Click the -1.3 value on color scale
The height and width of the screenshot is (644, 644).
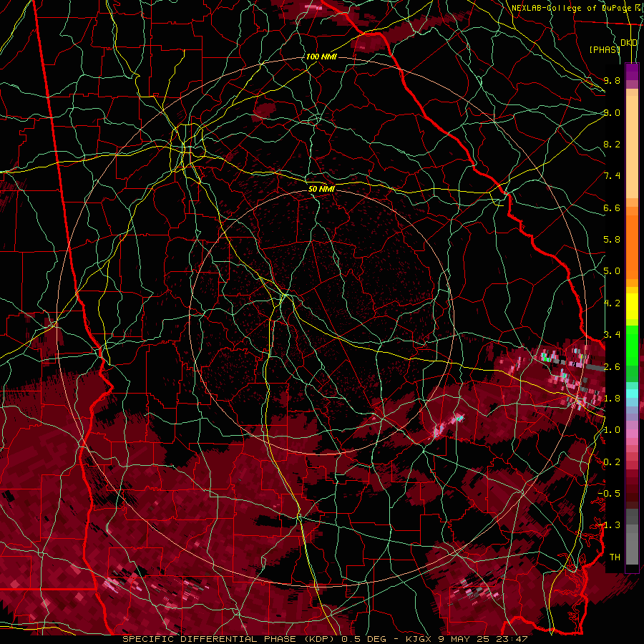click(609, 525)
